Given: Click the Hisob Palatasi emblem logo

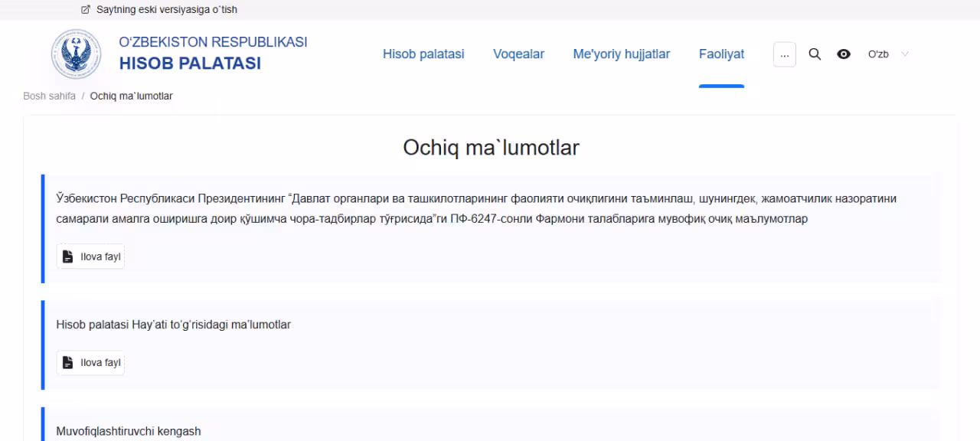Looking at the screenshot, I should [76, 54].
